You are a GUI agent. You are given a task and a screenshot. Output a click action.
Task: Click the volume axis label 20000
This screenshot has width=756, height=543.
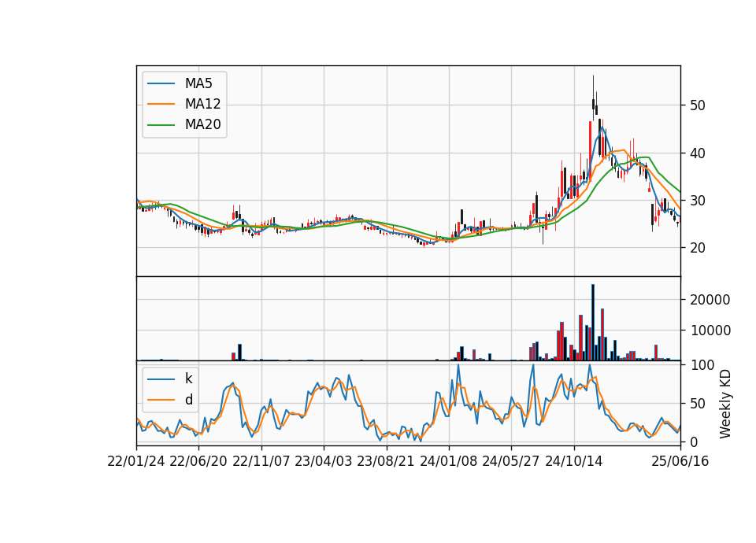[710, 300]
